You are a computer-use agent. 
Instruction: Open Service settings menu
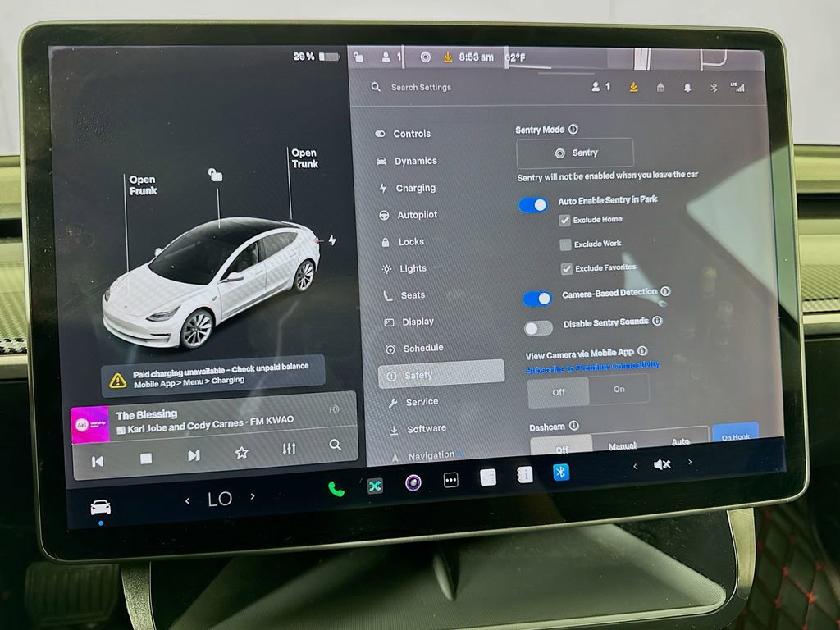pyautogui.click(x=413, y=402)
